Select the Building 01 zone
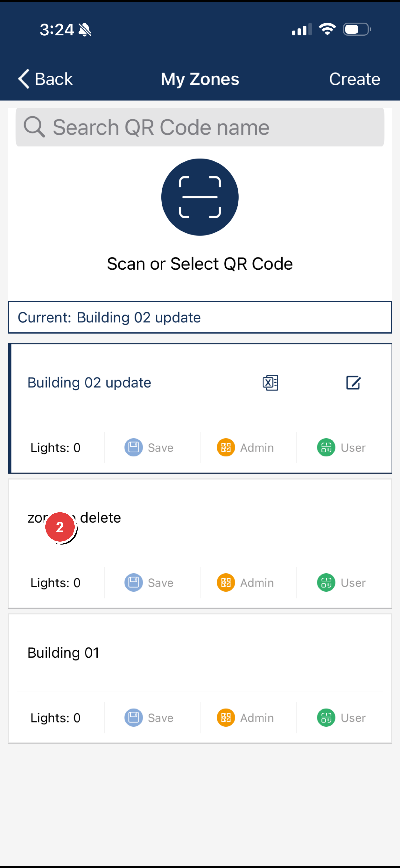The height and width of the screenshot is (868, 400). click(63, 653)
